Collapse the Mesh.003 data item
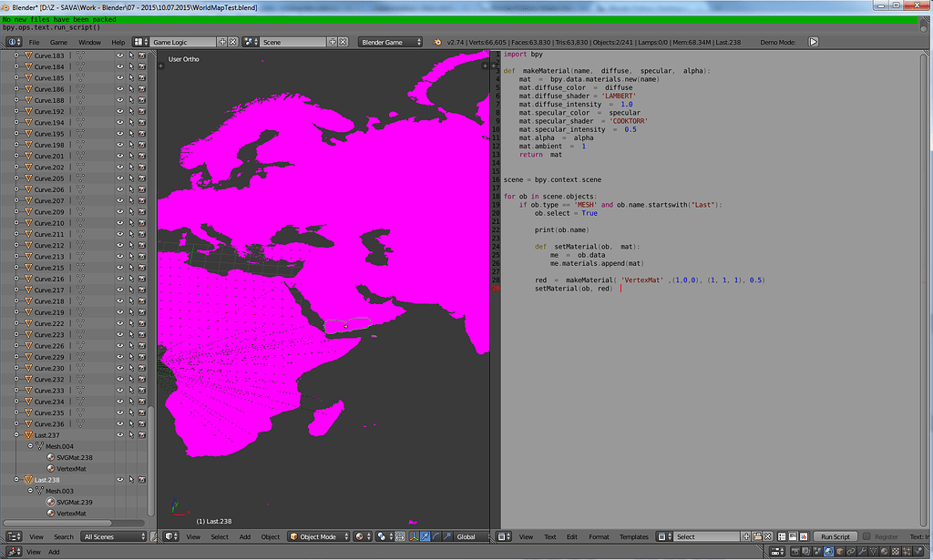The height and width of the screenshot is (560, 933). [30, 491]
